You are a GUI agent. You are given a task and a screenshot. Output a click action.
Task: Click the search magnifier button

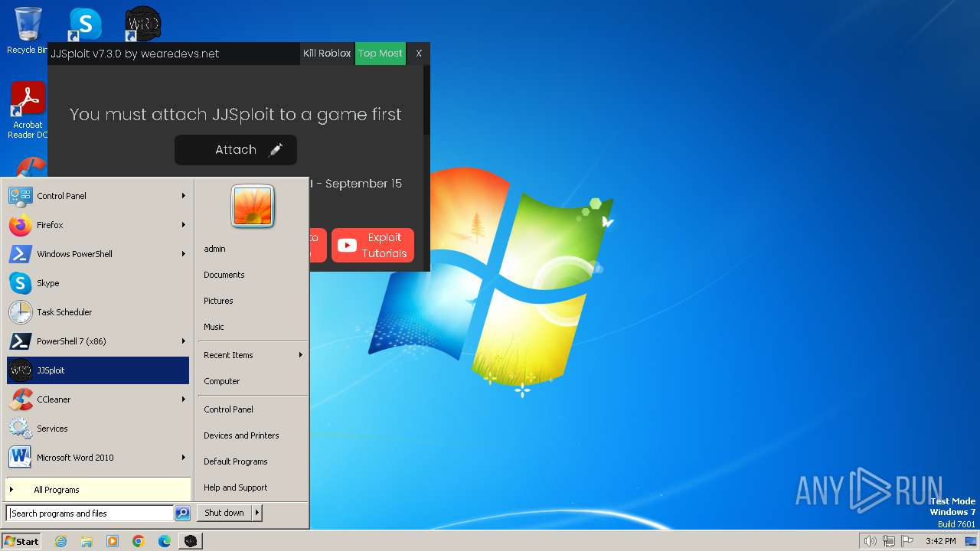[182, 514]
